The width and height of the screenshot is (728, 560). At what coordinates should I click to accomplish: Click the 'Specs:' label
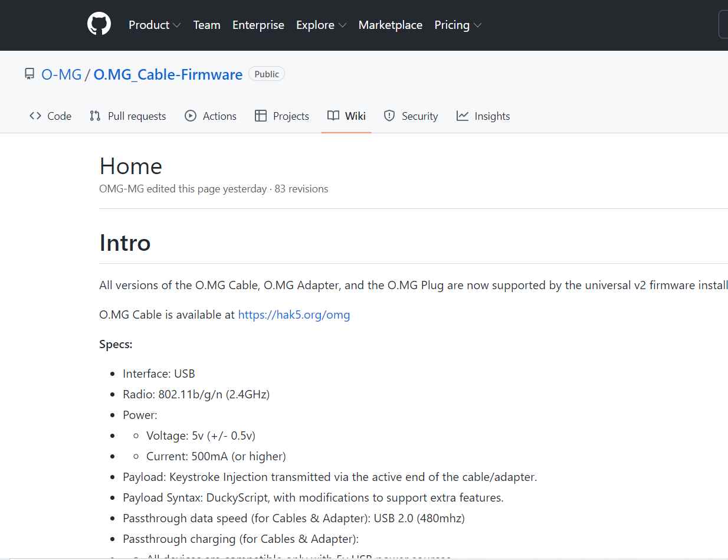116,344
